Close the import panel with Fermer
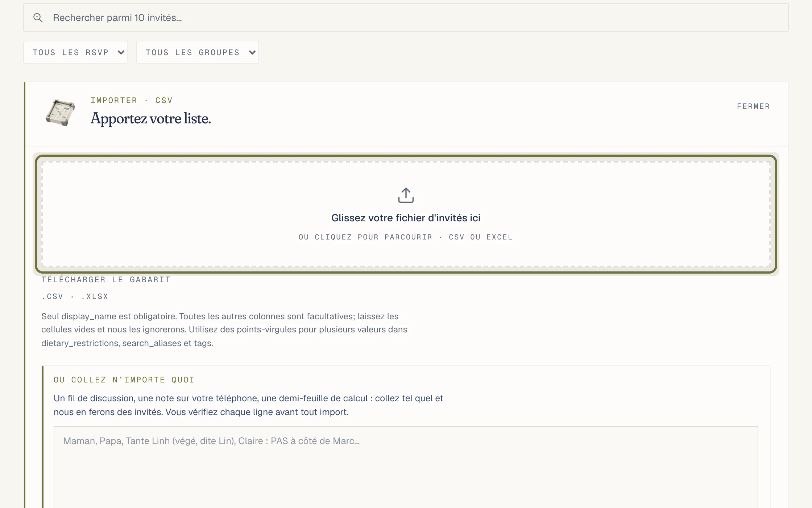812x508 pixels. click(x=753, y=106)
